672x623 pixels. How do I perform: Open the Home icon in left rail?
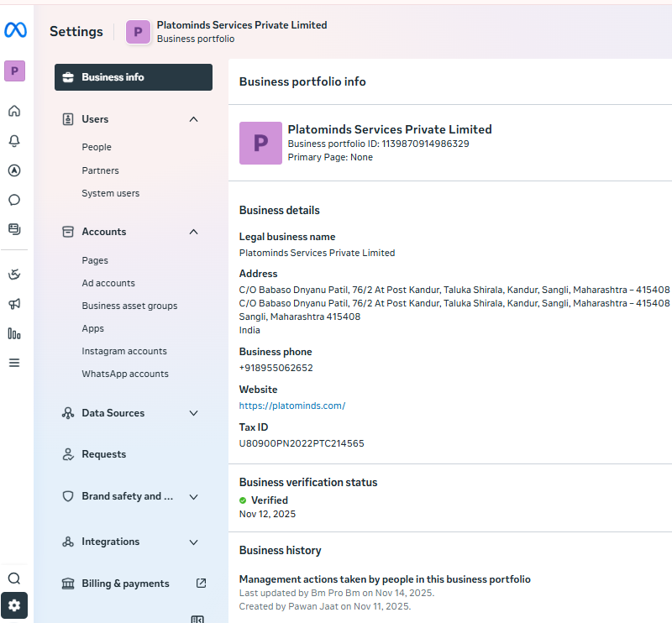pos(14,111)
